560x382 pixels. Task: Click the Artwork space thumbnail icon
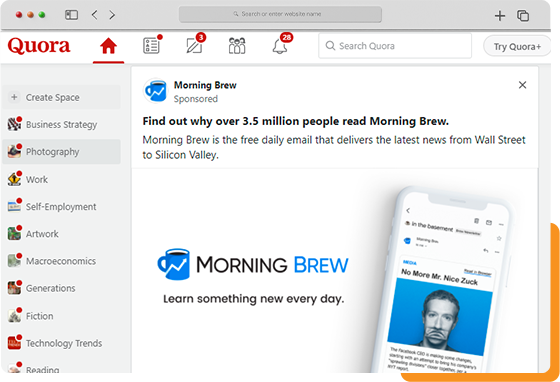(x=14, y=233)
